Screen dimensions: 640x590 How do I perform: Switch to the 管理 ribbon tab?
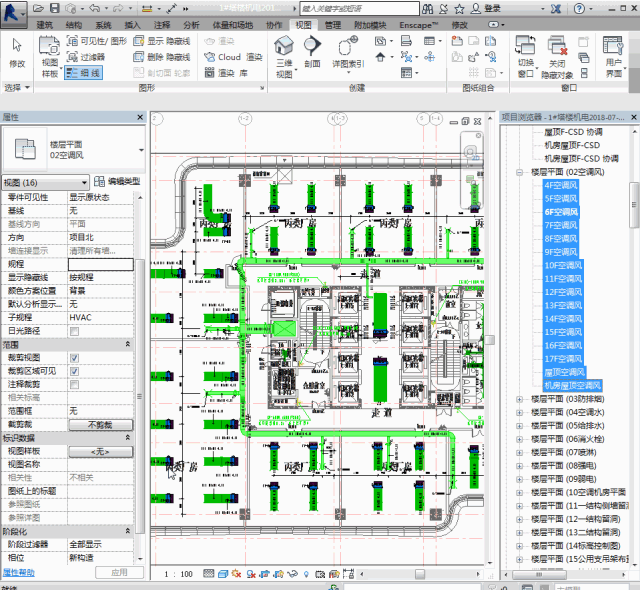coord(332,24)
